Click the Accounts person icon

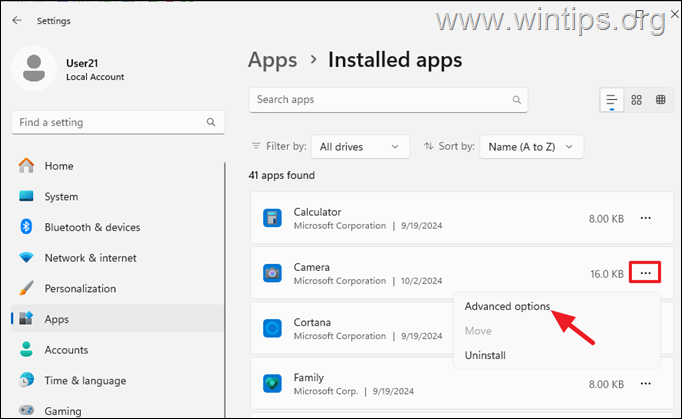pyautogui.click(x=26, y=349)
